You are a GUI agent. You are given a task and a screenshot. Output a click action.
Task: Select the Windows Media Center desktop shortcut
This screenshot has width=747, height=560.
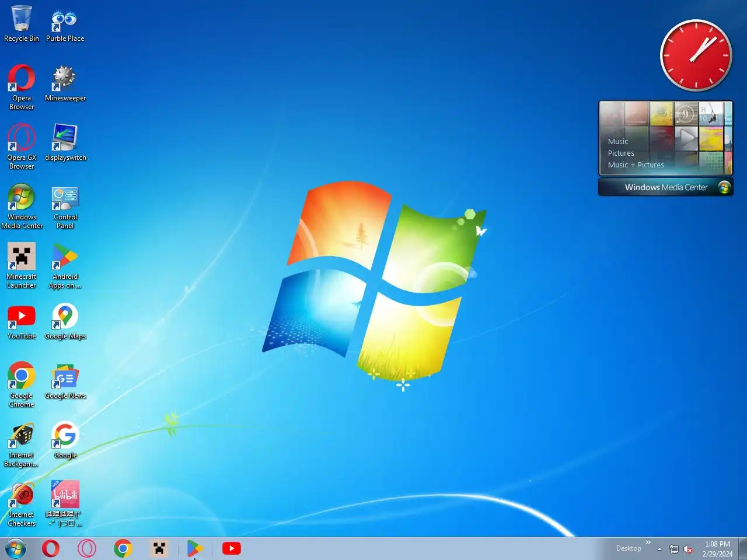[x=22, y=206]
